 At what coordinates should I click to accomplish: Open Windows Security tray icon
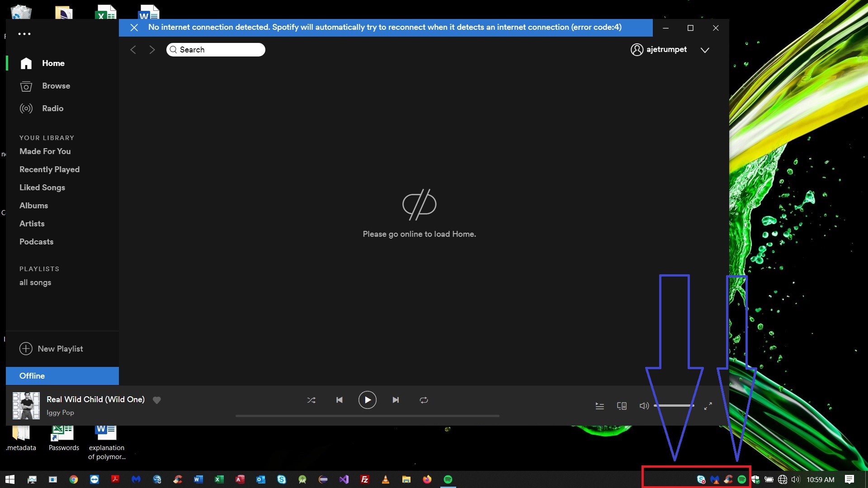pos(755,479)
